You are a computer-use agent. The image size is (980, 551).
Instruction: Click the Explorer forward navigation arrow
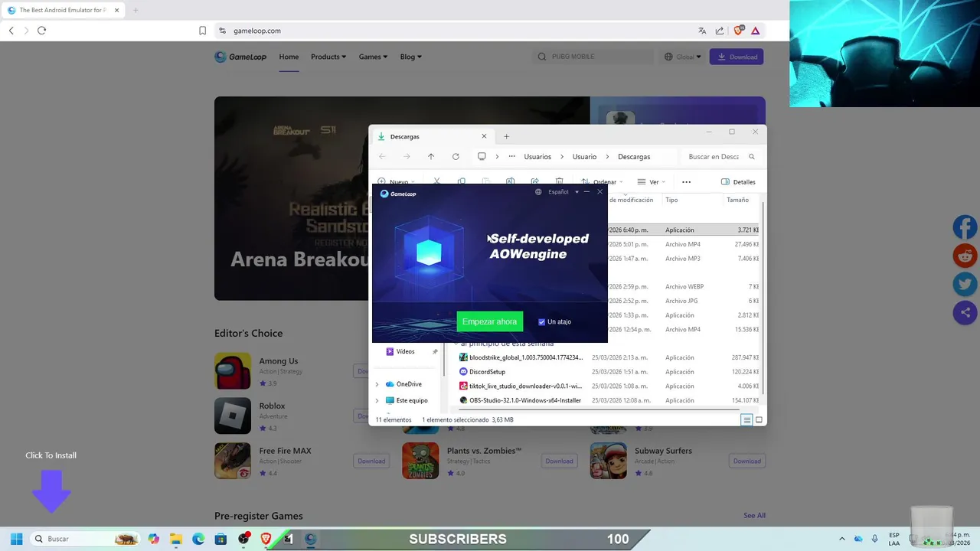point(407,156)
